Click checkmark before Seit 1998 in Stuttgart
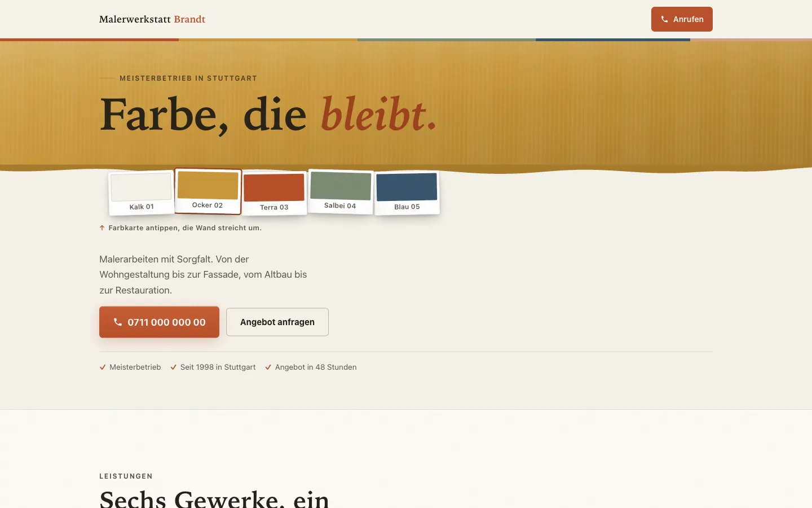 point(174,367)
